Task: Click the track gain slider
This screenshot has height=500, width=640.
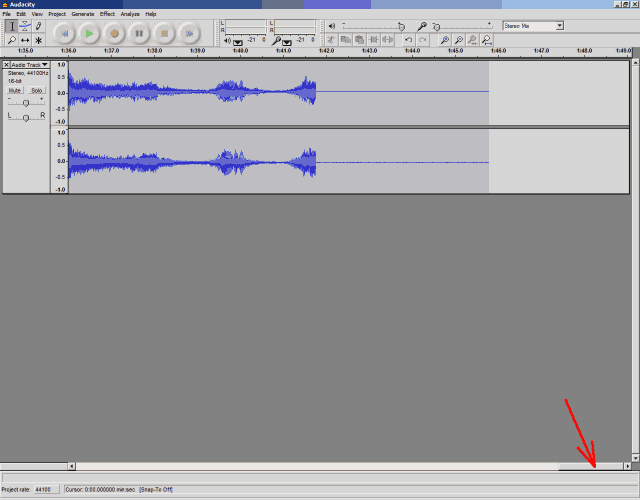Action: tap(25, 102)
